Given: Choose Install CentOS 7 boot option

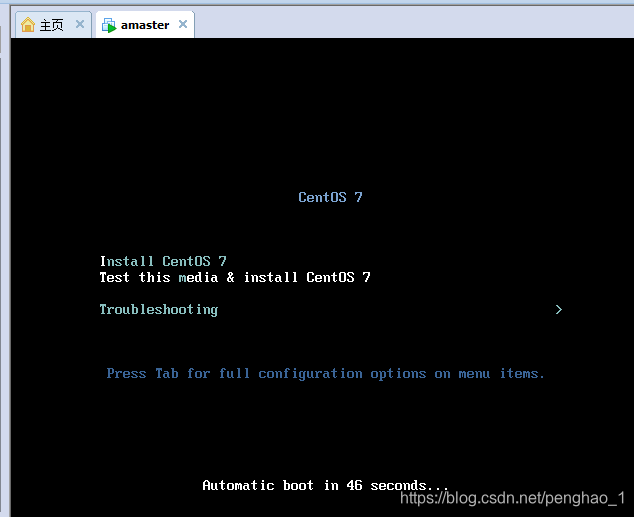Looking at the screenshot, I should (163, 261).
